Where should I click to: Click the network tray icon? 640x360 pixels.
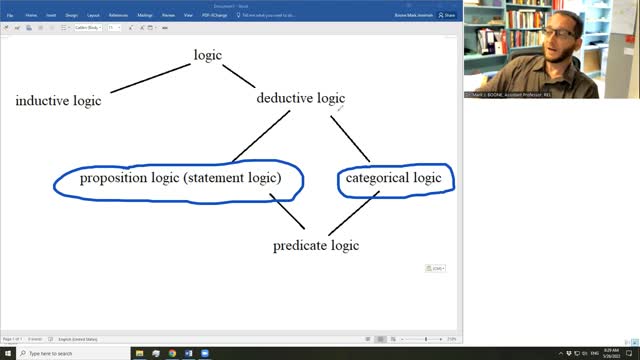coord(577,353)
